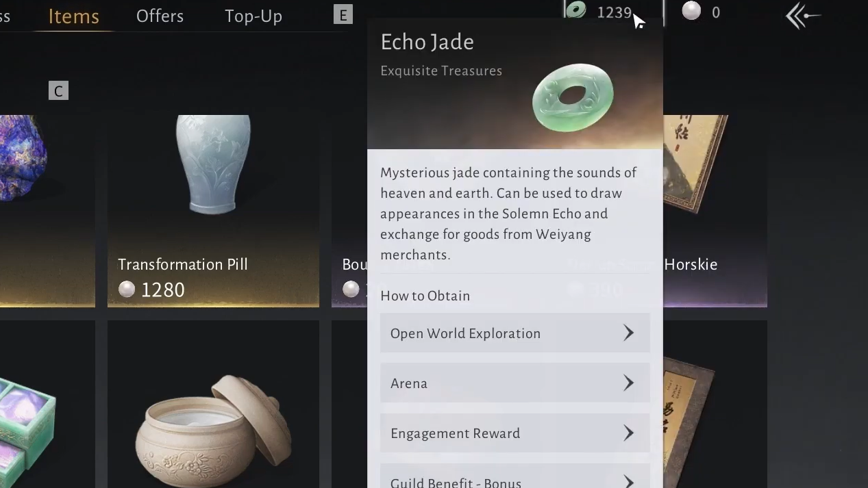Open the Top-Up tab
868x488 pixels.
coord(253,16)
